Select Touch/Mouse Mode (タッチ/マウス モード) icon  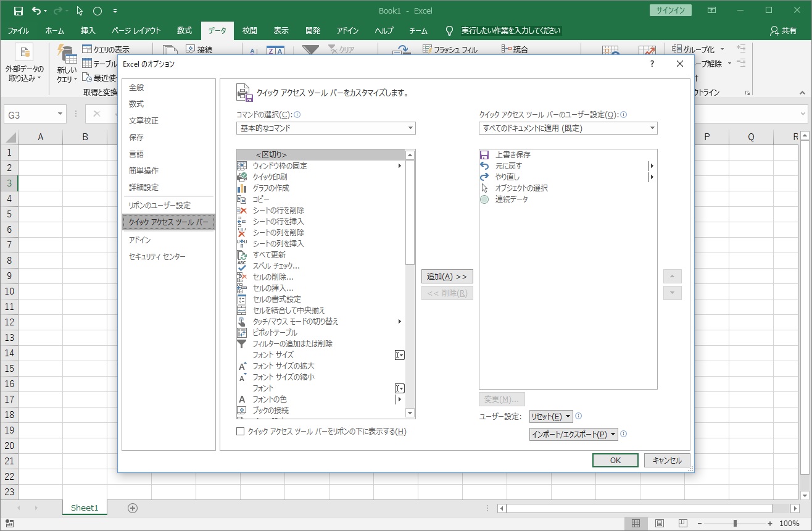click(x=242, y=321)
